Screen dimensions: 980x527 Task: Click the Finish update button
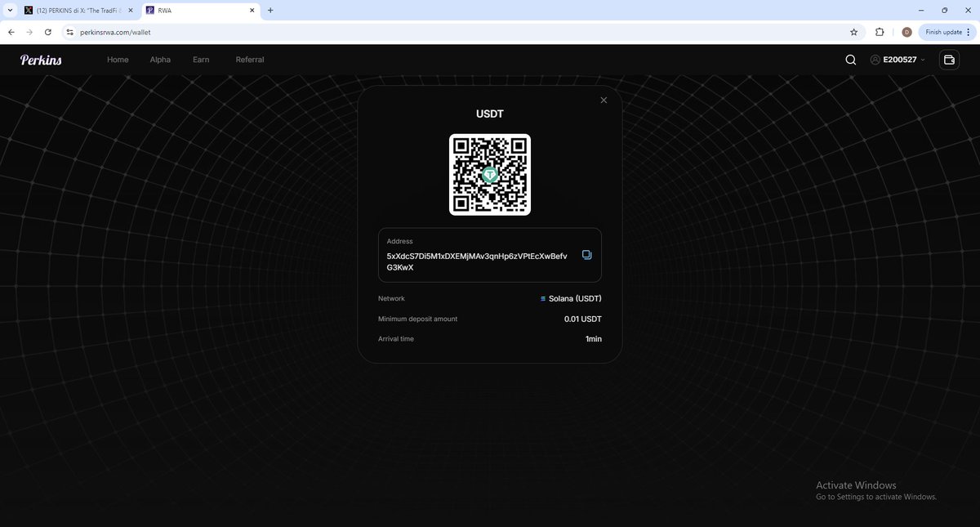tap(943, 32)
